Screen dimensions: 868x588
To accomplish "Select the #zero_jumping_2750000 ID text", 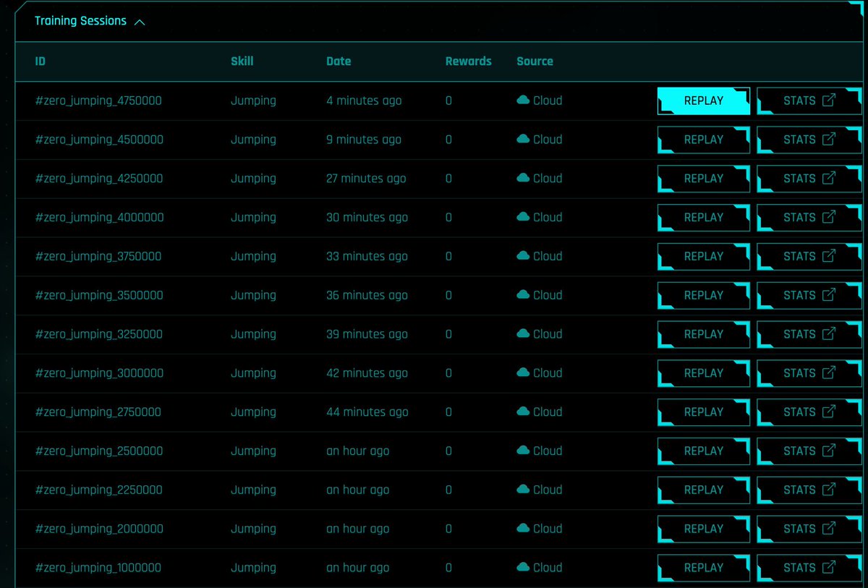I will tap(98, 412).
